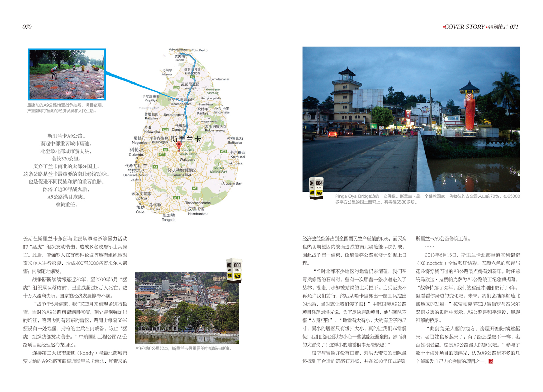This screenshot has height=392, width=543.
Task: Click the Elpitiya label on the map
Action: click(x=141, y=198)
